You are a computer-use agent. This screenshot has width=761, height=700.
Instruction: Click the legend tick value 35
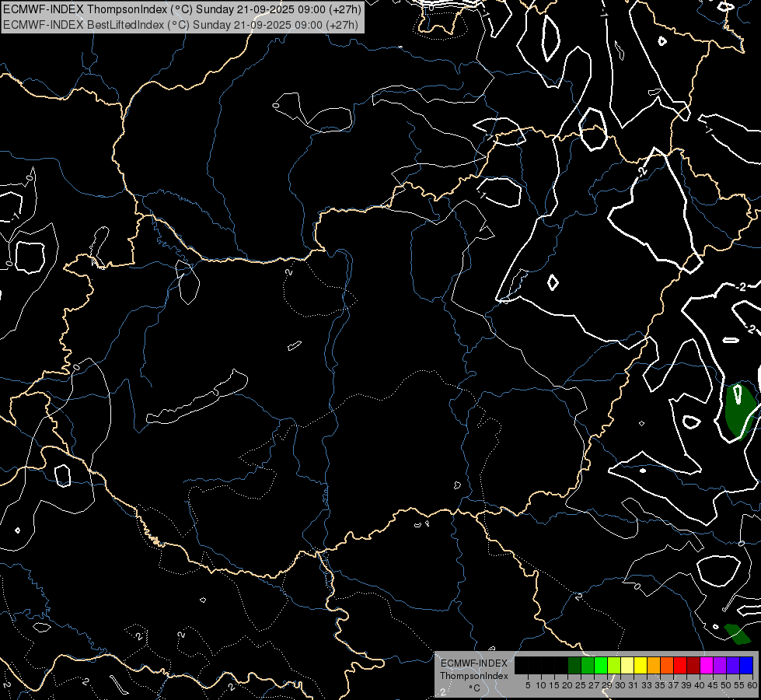pos(660,685)
